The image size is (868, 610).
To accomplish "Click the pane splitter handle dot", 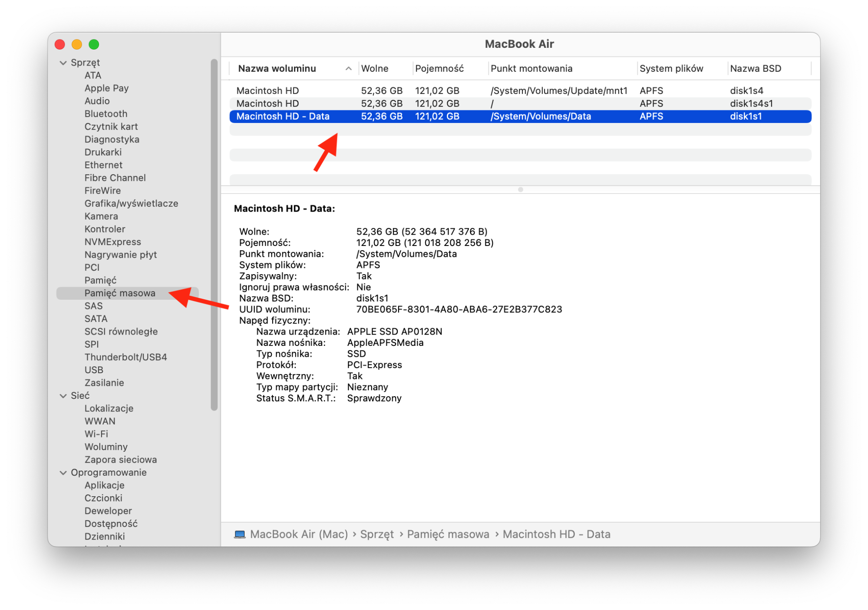I will pyautogui.click(x=520, y=189).
